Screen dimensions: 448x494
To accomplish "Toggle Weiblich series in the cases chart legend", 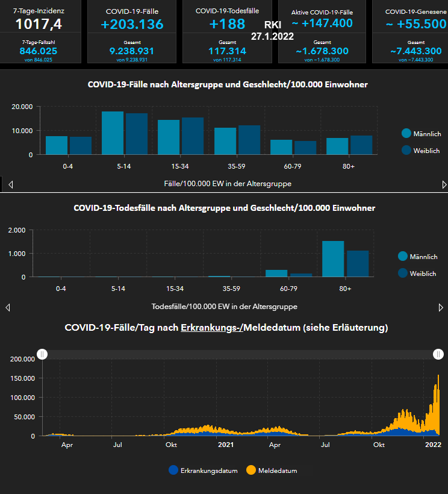I will pos(421,151).
